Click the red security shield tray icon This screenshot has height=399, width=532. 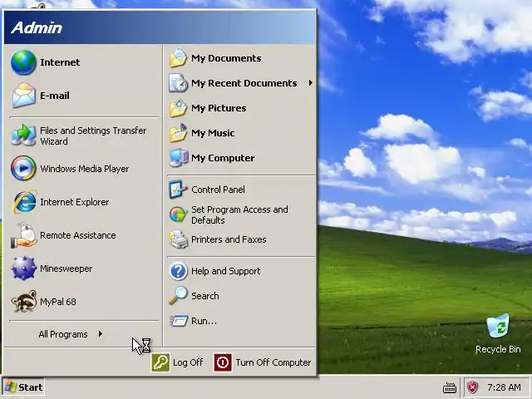point(473,387)
